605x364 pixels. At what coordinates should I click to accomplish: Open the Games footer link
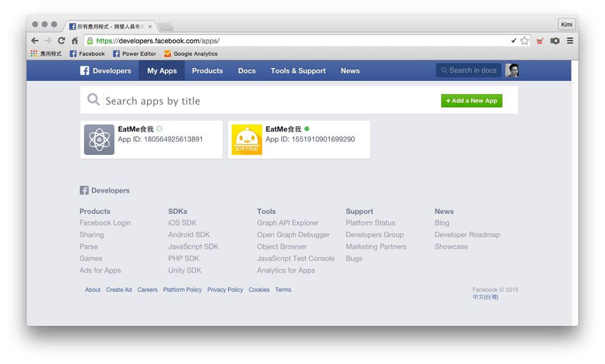click(x=90, y=259)
